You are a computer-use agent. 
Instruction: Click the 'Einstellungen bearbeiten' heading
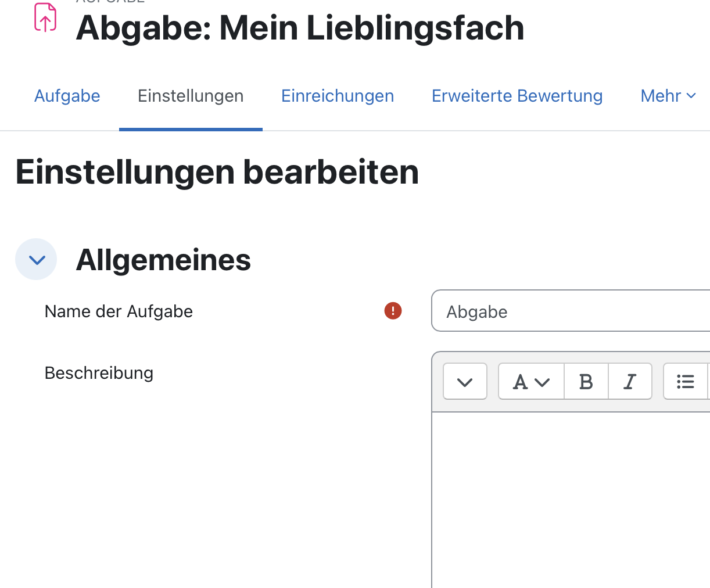pyautogui.click(x=217, y=172)
